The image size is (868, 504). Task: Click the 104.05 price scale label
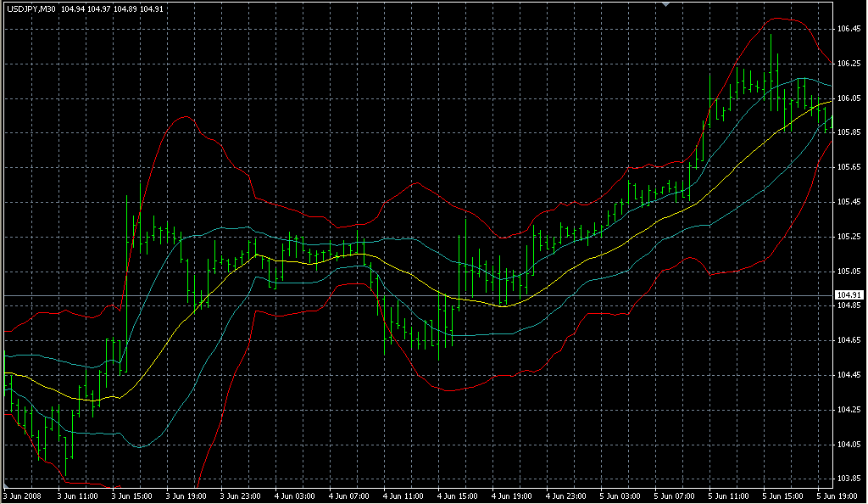pyautogui.click(x=848, y=444)
